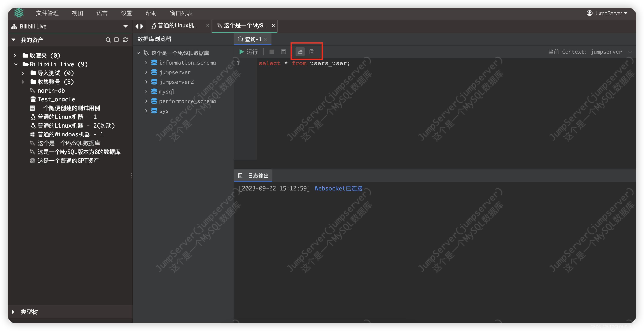
Task: Click the refresh icon in My Assets header
Action: 126,40
